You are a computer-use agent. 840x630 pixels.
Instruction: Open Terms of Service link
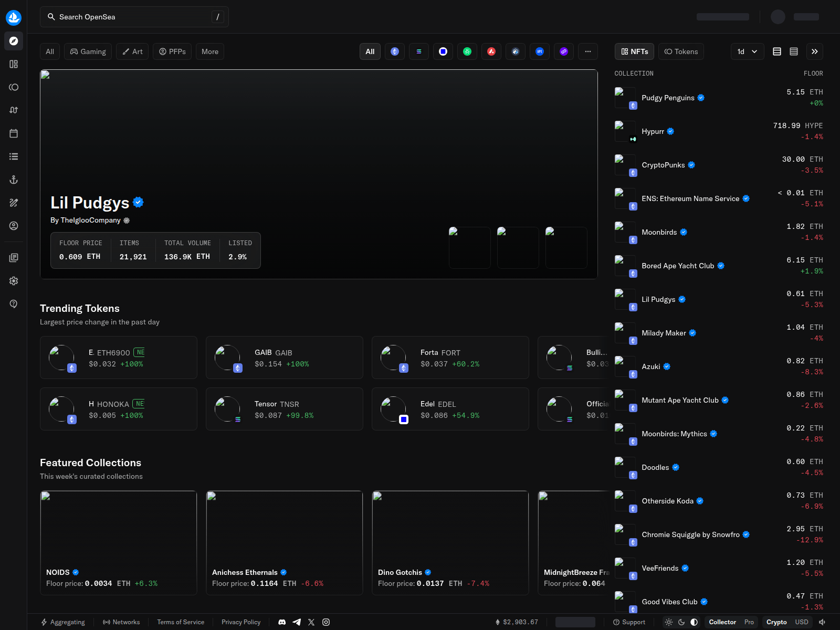[x=181, y=622]
